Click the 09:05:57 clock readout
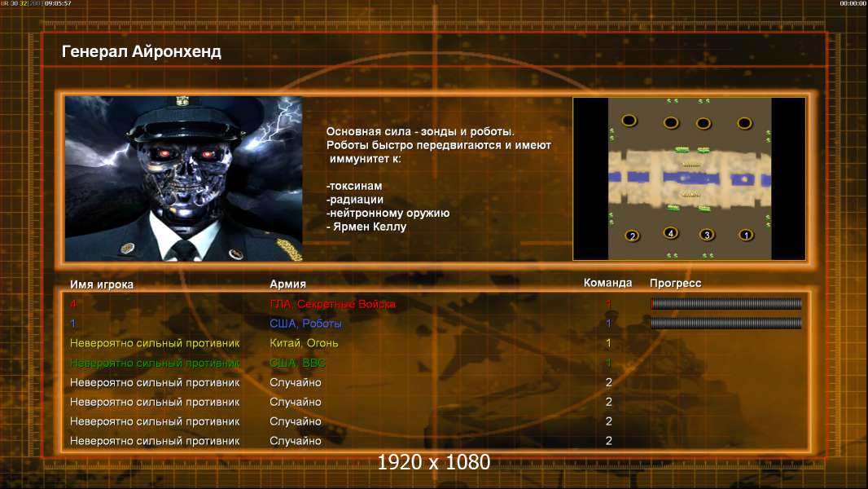Image resolution: width=868 pixels, height=489 pixels. (x=58, y=3)
